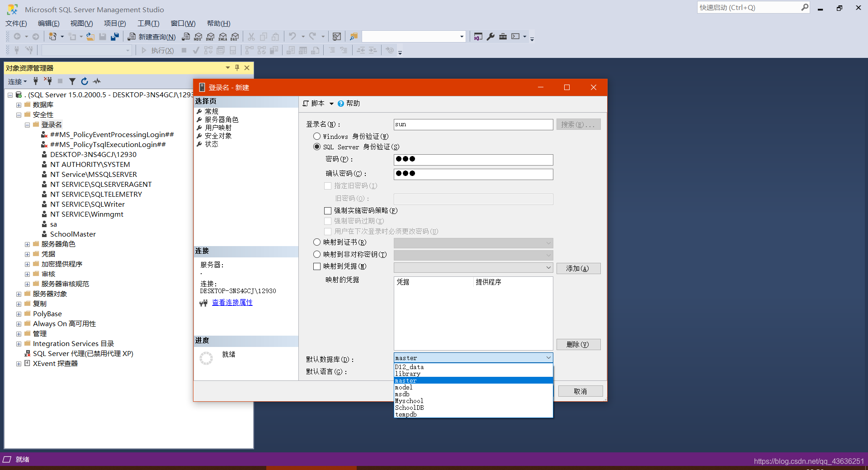868x470 pixels.
Task: Open the mapped credential combo box
Action: point(473,267)
